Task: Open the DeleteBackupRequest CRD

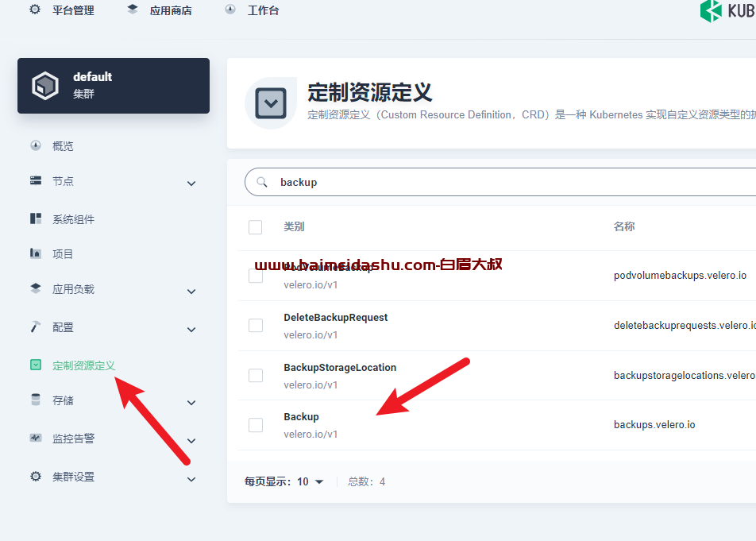Action: (336, 317)
